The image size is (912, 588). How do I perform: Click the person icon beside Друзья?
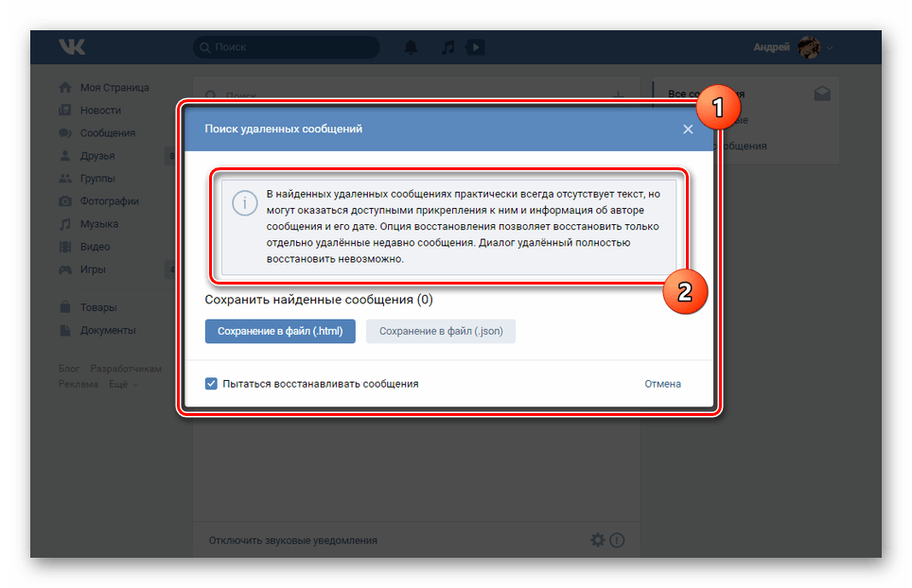[x=65, y=156]
